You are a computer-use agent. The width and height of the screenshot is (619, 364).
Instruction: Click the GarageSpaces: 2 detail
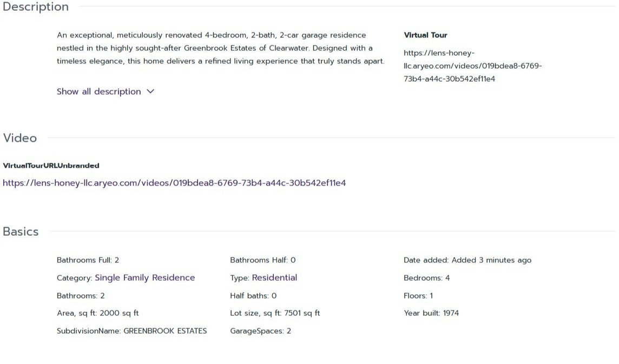pos(261,331)
